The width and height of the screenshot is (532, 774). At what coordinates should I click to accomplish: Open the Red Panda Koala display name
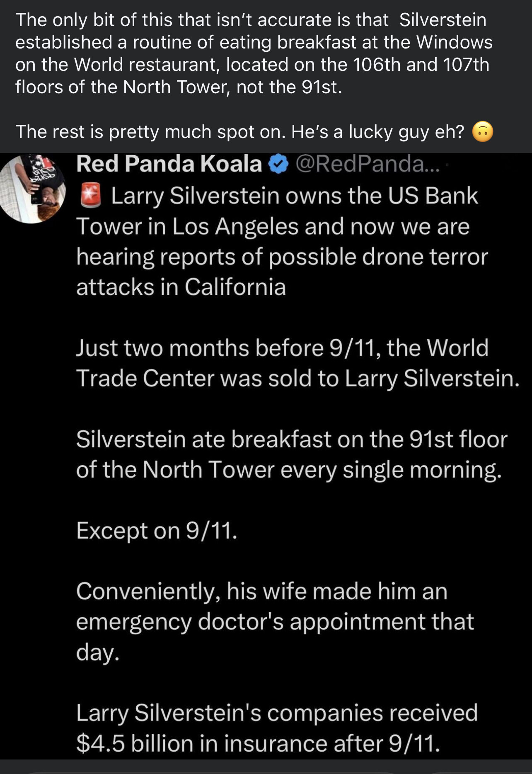click(x=169, y=164)
